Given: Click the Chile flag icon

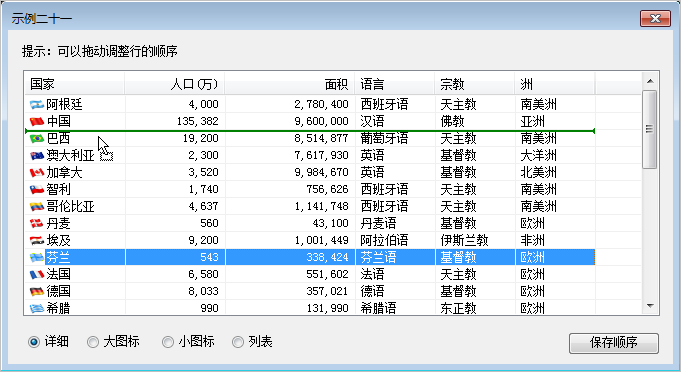Looking at the screenshot, I should pyautogui.click(x=37, y=190).
